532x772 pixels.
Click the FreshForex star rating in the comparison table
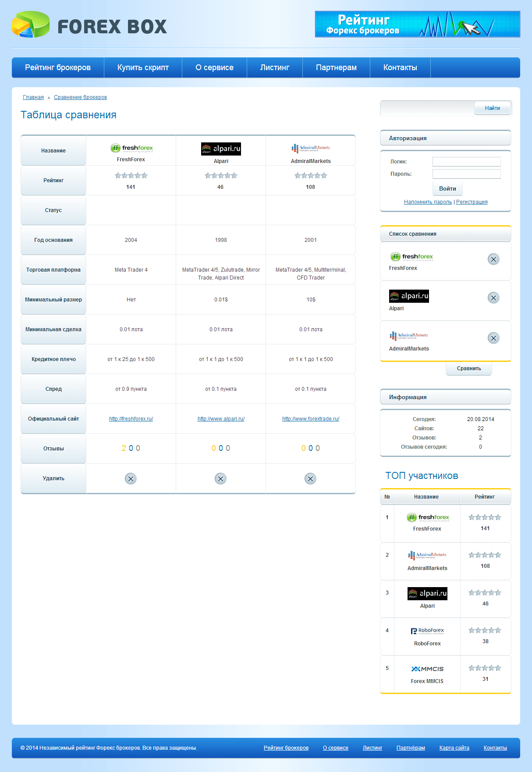131,176
